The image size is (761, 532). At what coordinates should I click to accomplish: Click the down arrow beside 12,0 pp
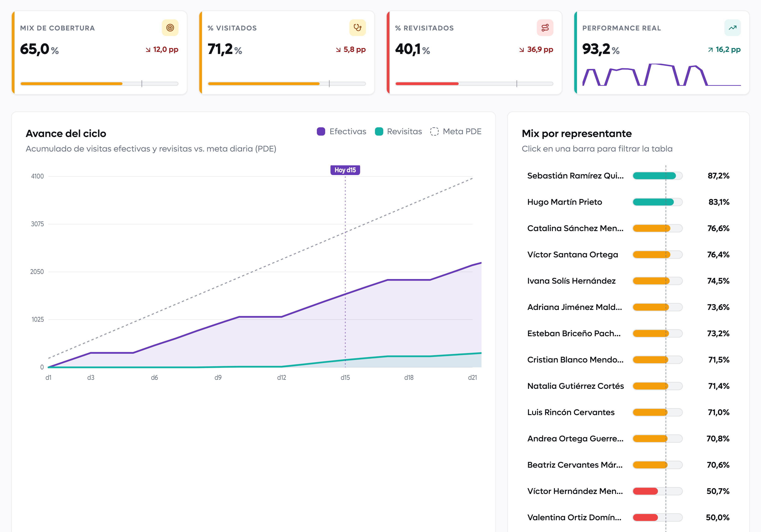click(148, 50)
